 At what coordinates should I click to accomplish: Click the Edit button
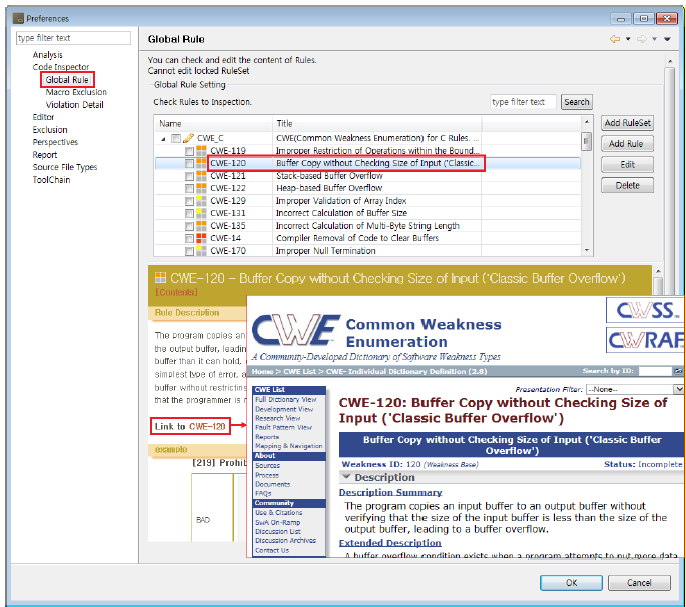[627, 165]
